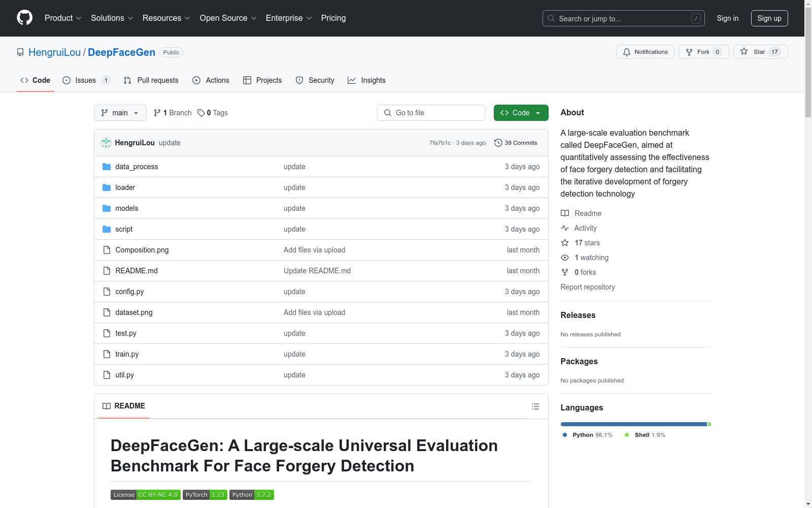Image resolution: width=812 pixels, height=508 pixels.
Task: Switch to the Insights tab
Action: pyautogui.click(x=366, y=80)
